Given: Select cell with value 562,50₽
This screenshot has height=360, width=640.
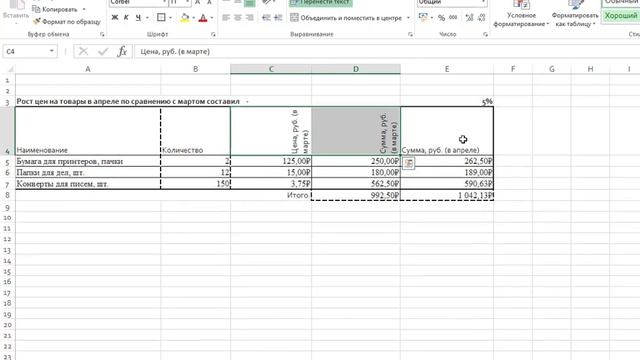Looking at the screenshot, I should [356, 184].
